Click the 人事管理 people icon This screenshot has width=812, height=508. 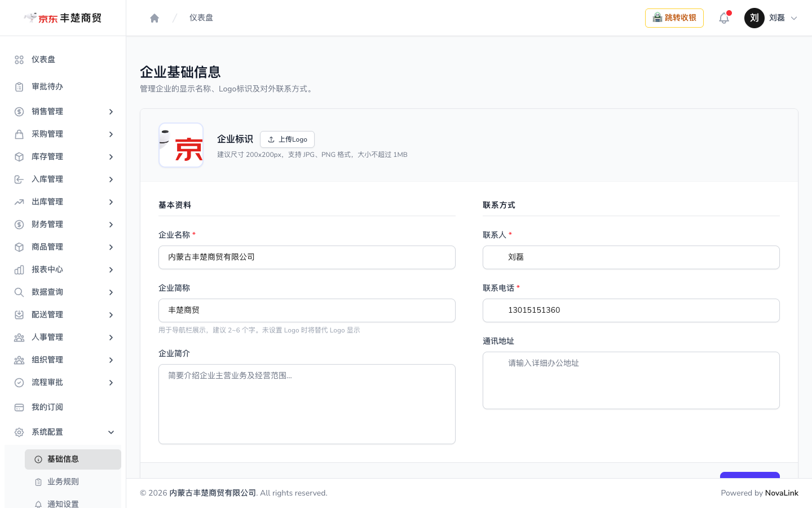(19, 338)
